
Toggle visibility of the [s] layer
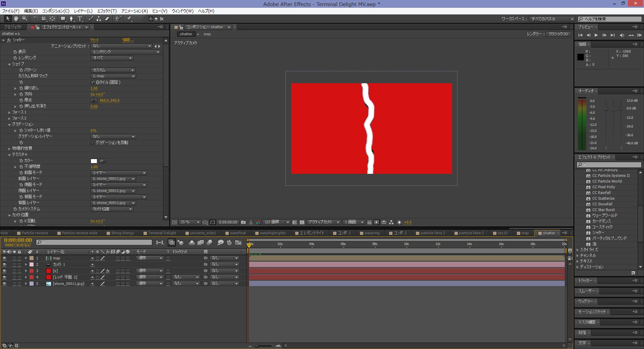point(4,271)
